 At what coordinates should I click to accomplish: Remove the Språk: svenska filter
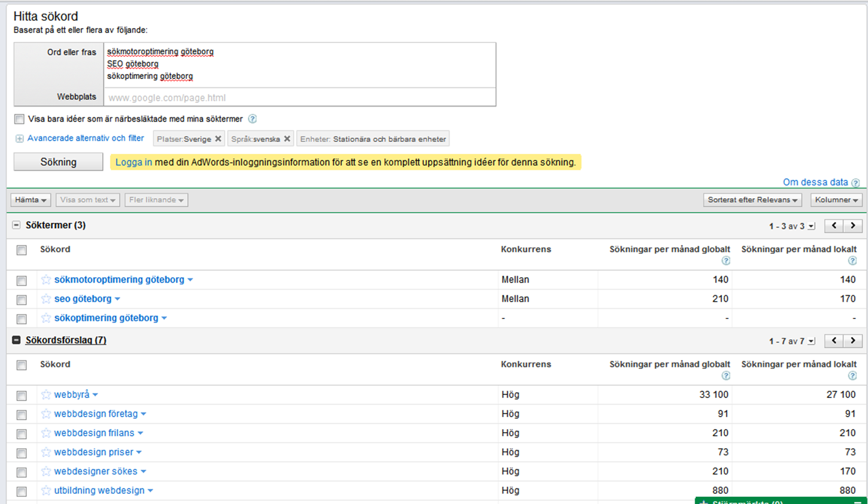[x=287, y=139]
